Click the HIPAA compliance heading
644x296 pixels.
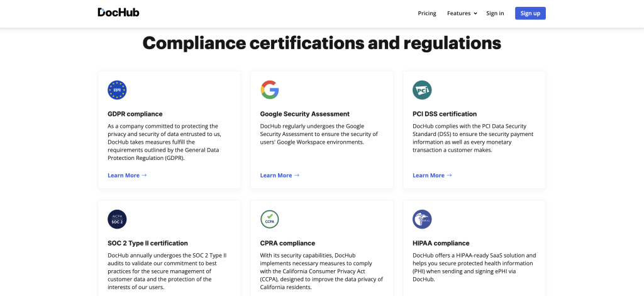point(441,243)
